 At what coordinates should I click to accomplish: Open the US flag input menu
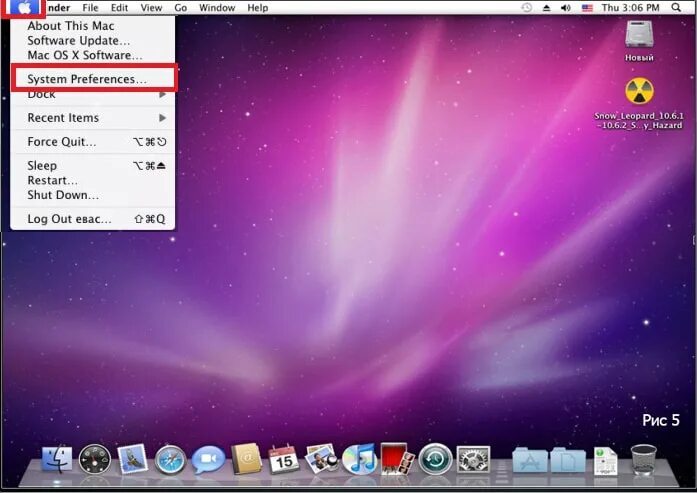point(587,8)
